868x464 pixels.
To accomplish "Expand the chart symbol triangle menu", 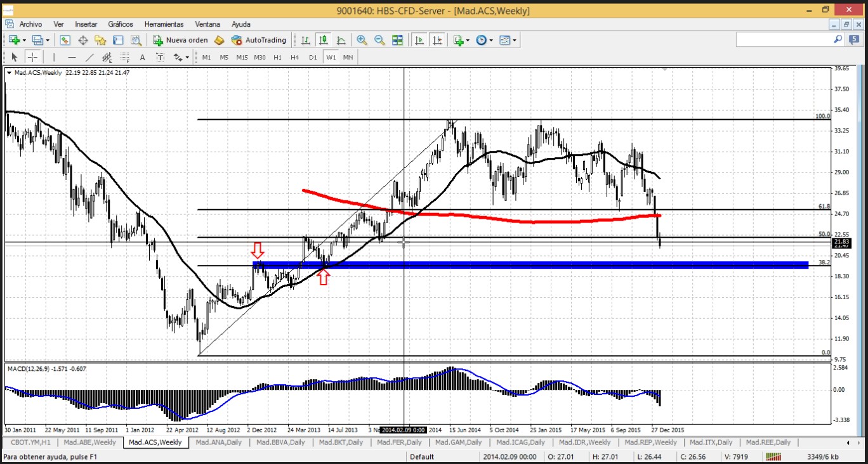I will [x=9, y=72].
